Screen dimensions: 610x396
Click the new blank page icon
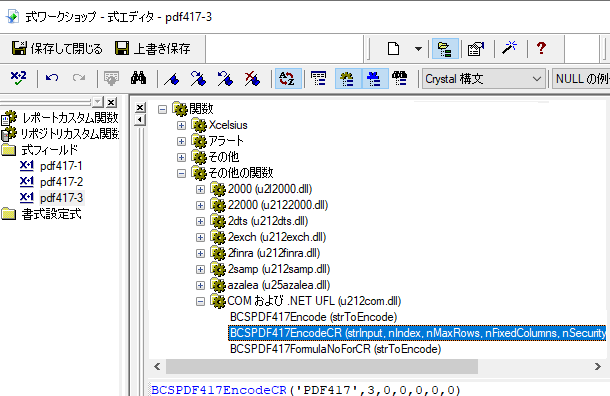(393, 49)
